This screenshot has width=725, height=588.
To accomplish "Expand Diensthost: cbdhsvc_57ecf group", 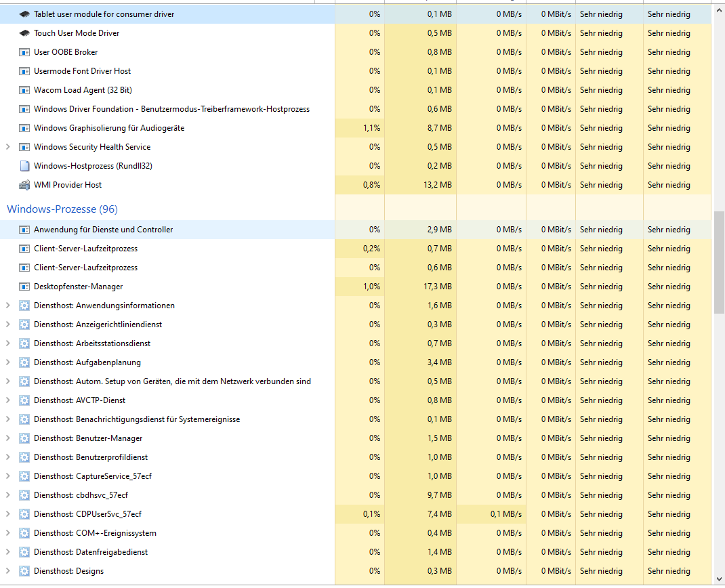I will 8,495.
